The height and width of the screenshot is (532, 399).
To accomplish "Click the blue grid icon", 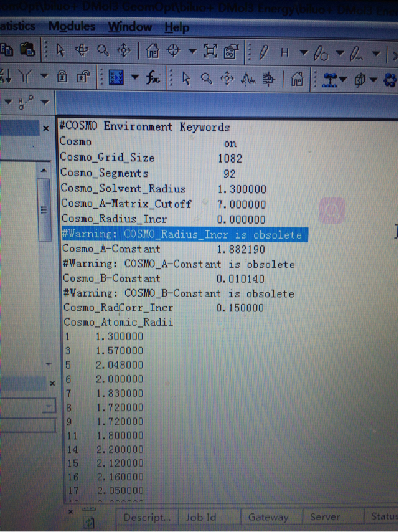I will 116,77.
